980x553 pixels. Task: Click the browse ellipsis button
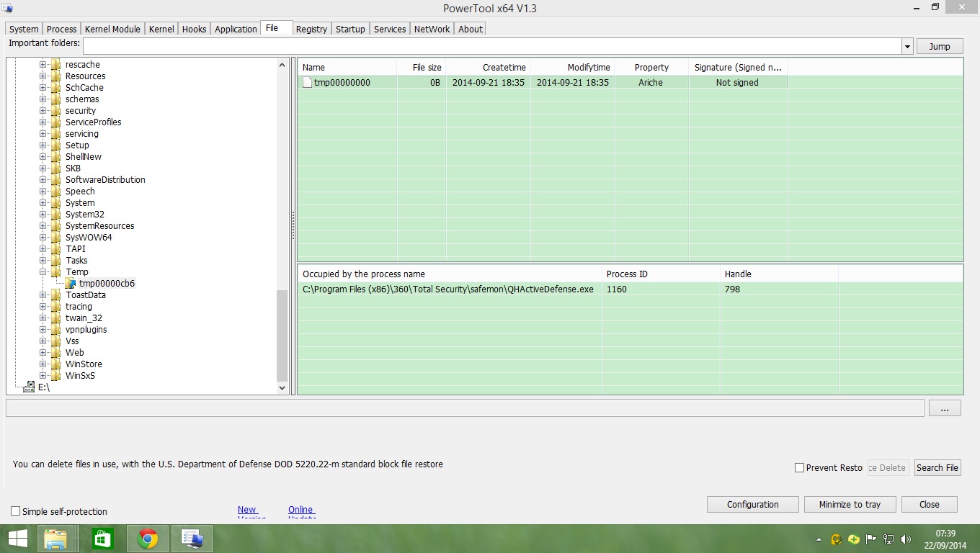[x=945, y=408]
